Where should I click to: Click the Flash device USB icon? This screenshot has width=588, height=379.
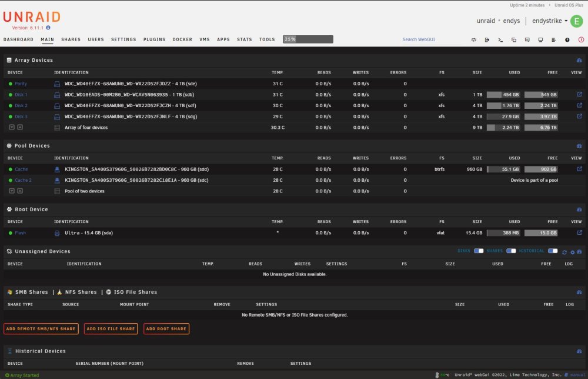[x=57, y=234]
